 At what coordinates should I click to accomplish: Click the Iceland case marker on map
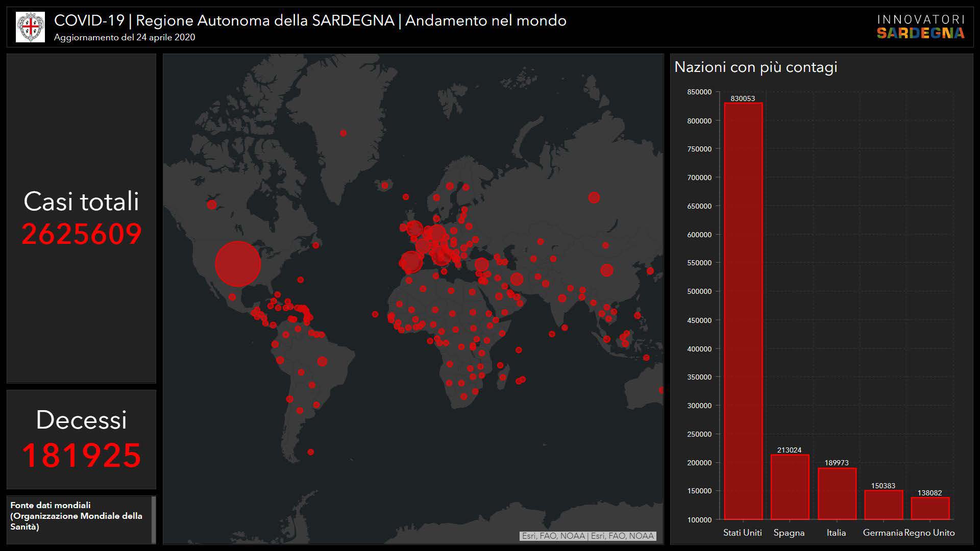pos(384,185)
